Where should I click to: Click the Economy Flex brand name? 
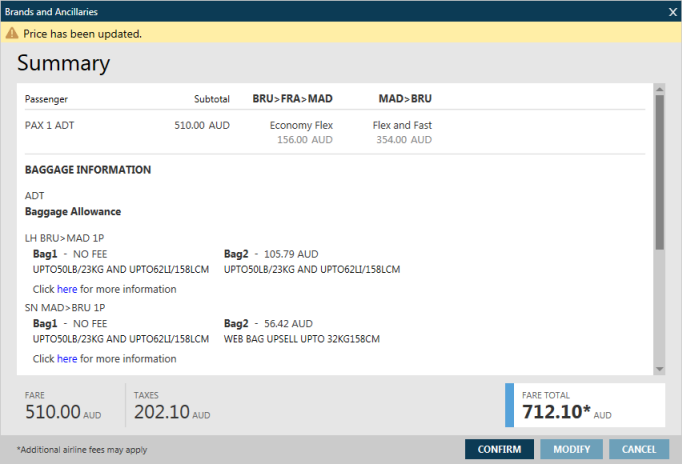[301, 125]
